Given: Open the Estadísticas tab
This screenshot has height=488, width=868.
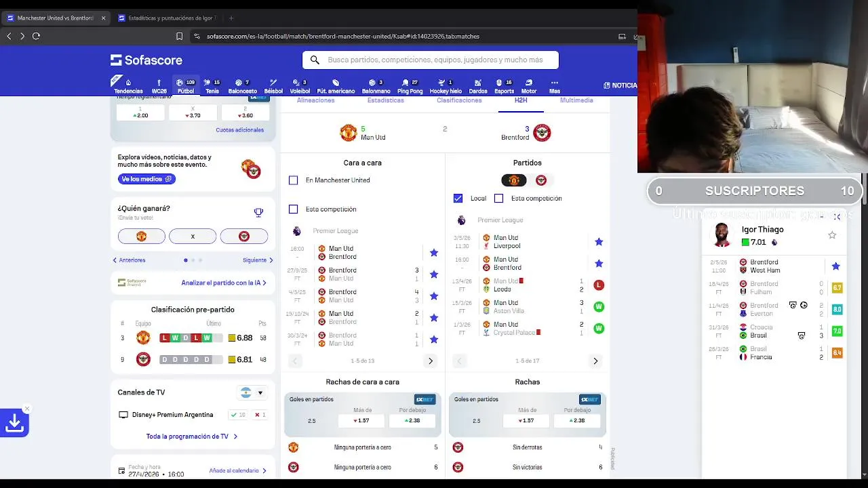Looking at the screenshot, I should tap(386, 101).
